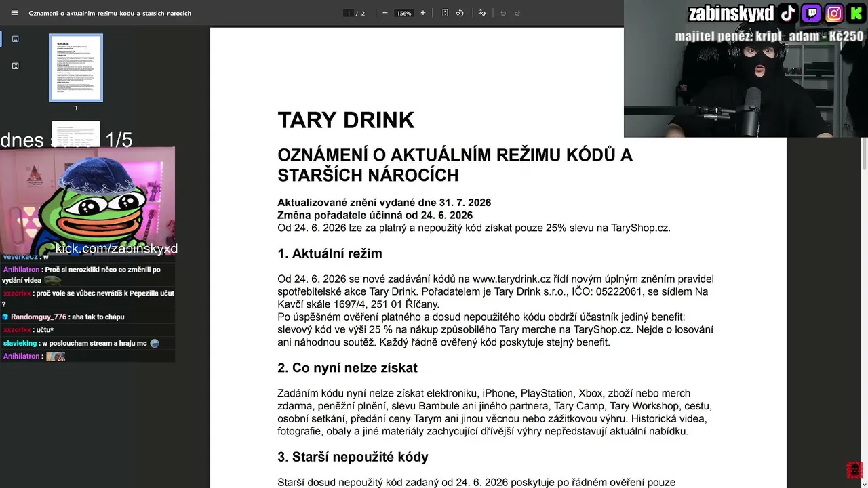Click the current page number field

[349, 13]
